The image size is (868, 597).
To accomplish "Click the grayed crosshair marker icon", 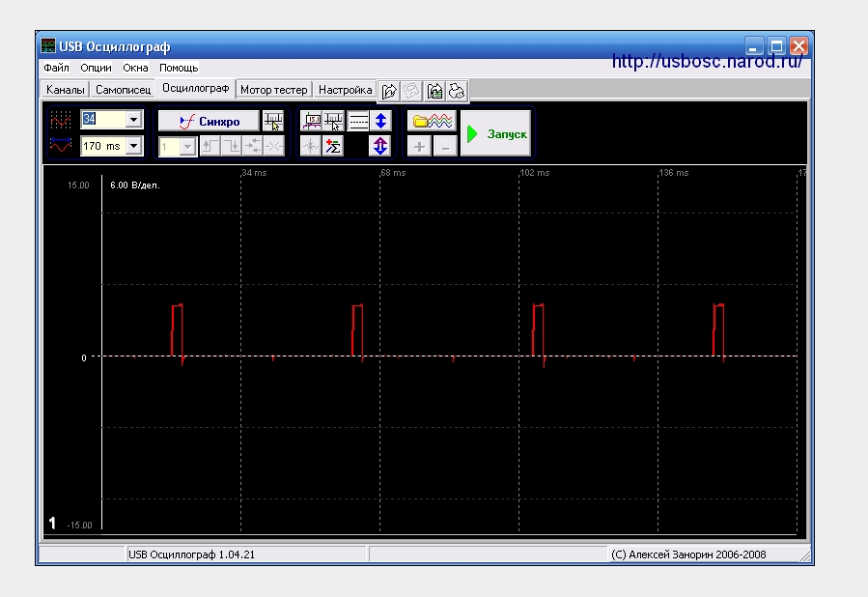I will (x=311, y=146).
